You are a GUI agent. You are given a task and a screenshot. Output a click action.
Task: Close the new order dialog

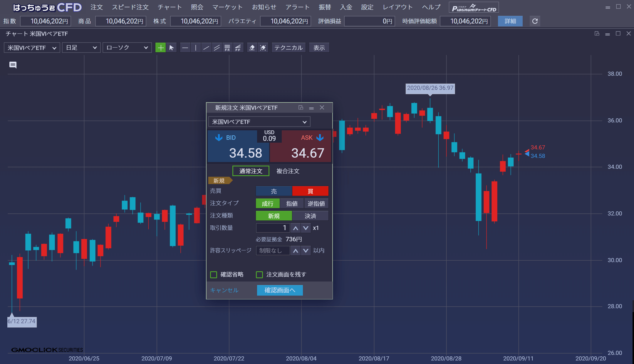pyautogui.click(x=322, y=107)
